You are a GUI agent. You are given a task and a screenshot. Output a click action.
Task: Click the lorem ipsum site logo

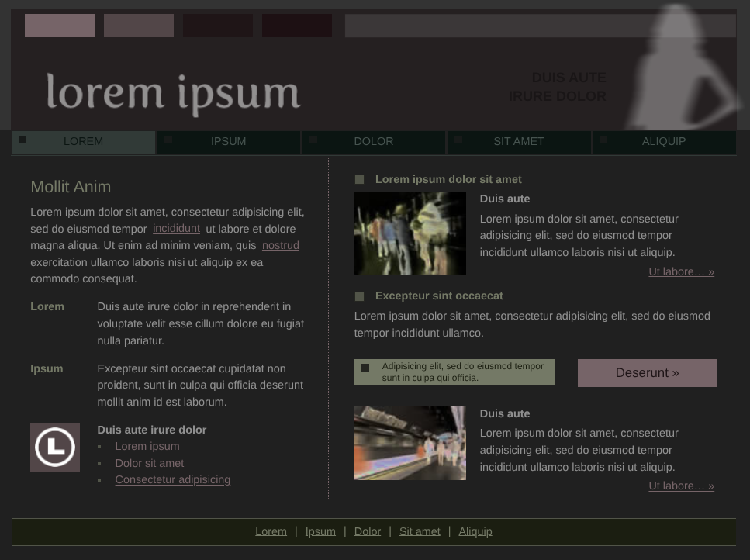[x=173, y=93]
